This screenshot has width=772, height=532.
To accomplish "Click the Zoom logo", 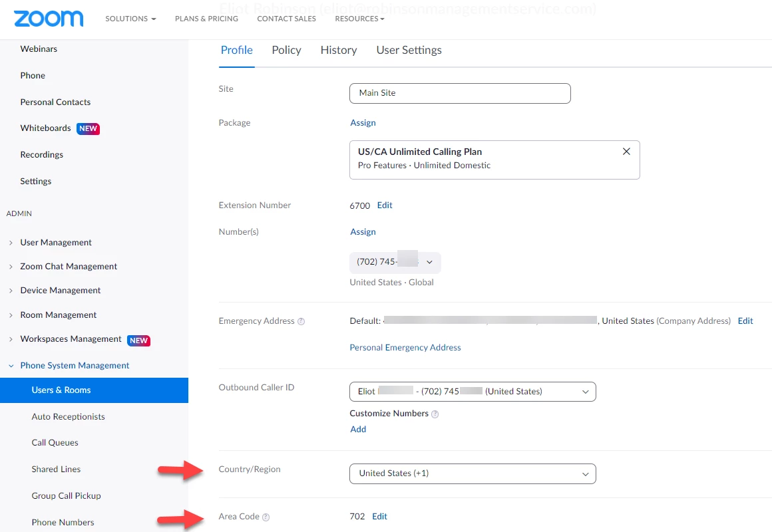I will (x=48, y=18).
